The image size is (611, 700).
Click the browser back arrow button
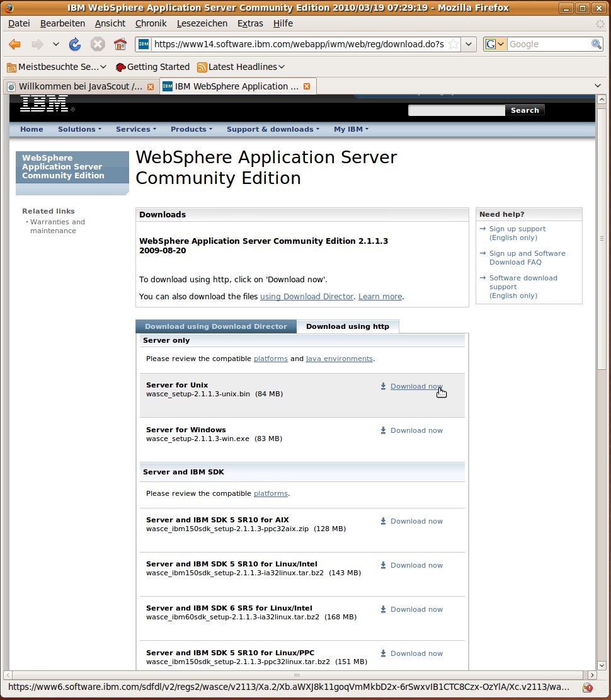coord(15,44)
